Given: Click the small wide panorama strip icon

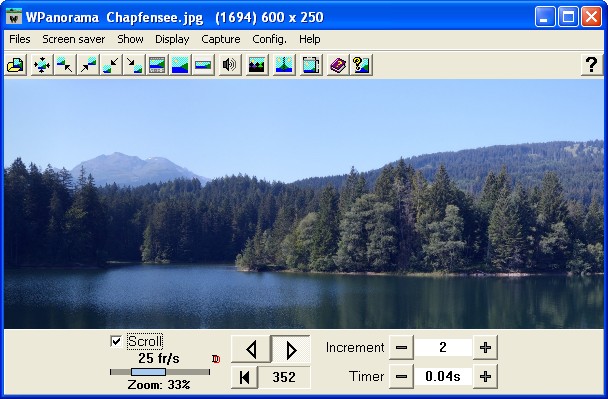Looking at the screenshot, I should 203,65.
